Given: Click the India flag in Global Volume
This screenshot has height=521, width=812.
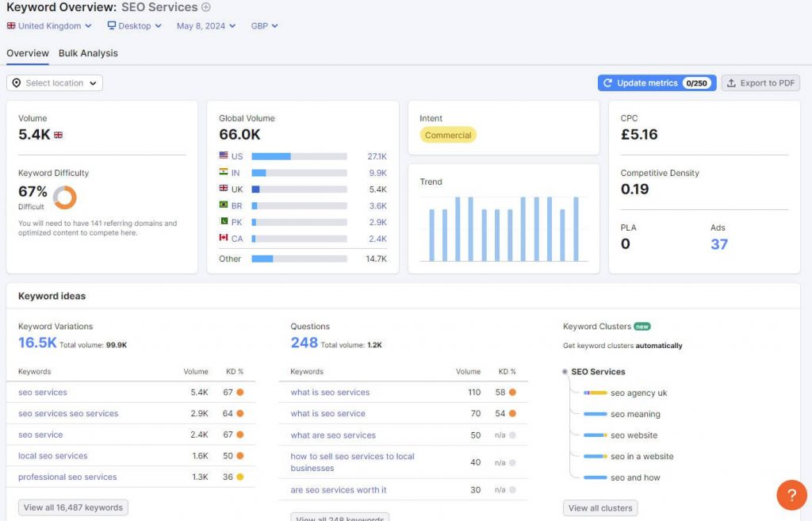Looking at the screenshot, I should pyautogui.click(x=224, y=173).
